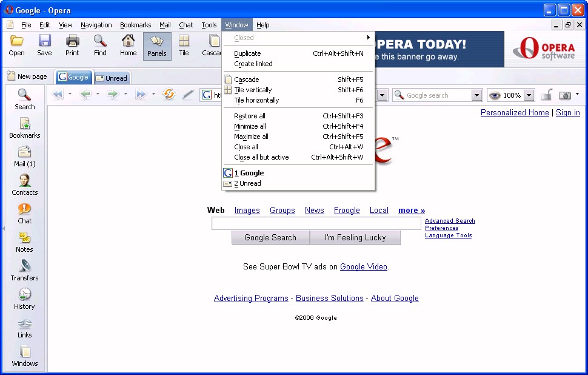Choose Create linked menu entry
The image size is (588, 375).
[298, 64]
